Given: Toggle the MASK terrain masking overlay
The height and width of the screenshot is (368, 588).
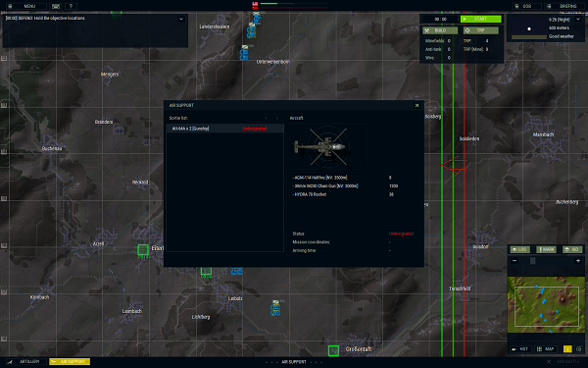Looking at the screenshot, I should point(546,249).
